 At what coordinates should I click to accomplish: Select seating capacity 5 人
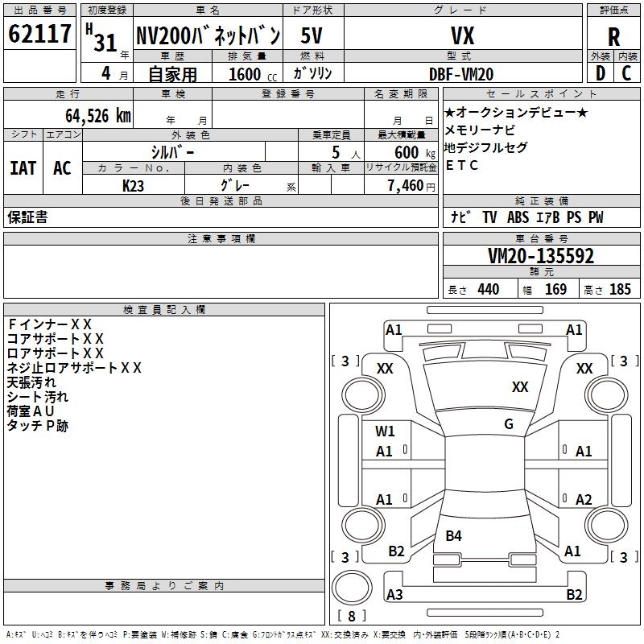click(x=346, y=152)
